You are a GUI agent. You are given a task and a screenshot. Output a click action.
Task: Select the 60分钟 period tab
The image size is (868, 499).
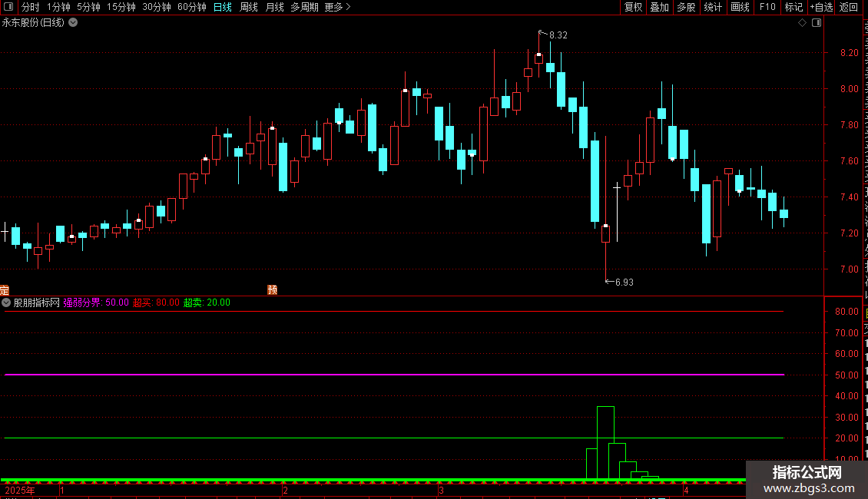coord(192,7)
